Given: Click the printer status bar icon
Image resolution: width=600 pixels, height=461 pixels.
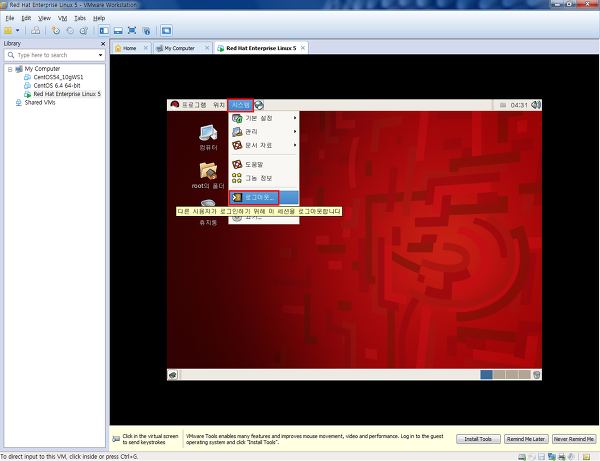Looking at the screenshot, I should [562, 457].
